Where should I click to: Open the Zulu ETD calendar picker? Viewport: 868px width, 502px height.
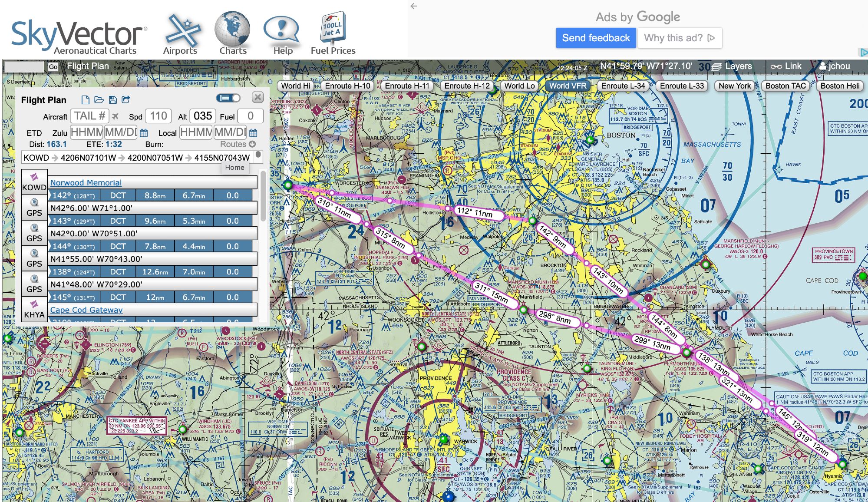(144, 133)
